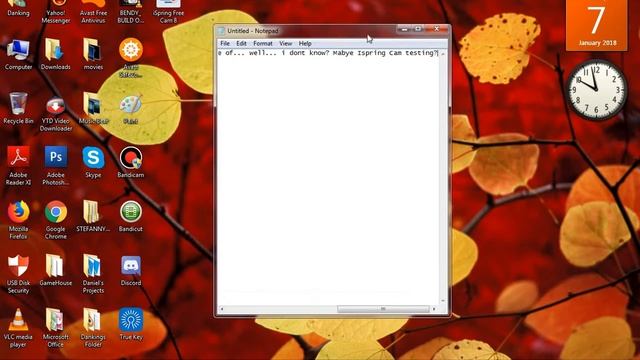Select the Avast SafeZone browser icon

click(x=131, y=57)
